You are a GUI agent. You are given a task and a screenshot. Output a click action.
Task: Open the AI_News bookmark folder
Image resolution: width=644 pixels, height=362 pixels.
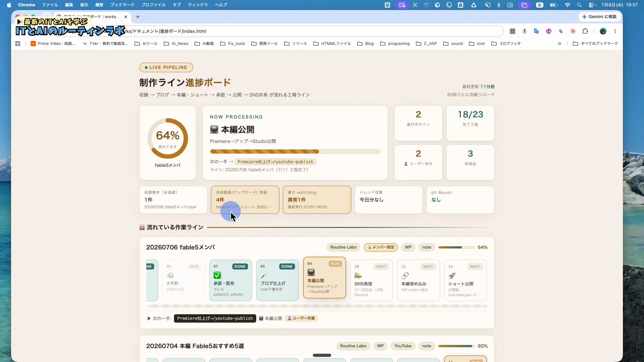coord(176,44)
